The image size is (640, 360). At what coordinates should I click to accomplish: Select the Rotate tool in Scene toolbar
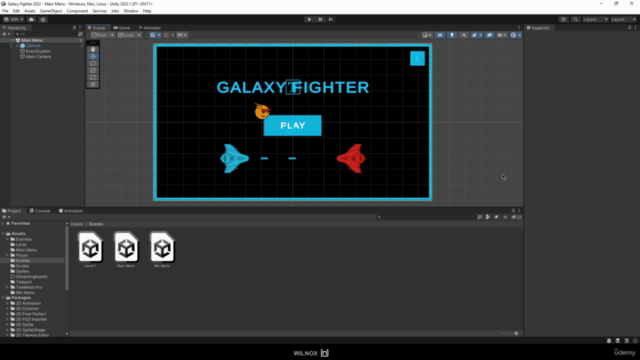point(93,63)
